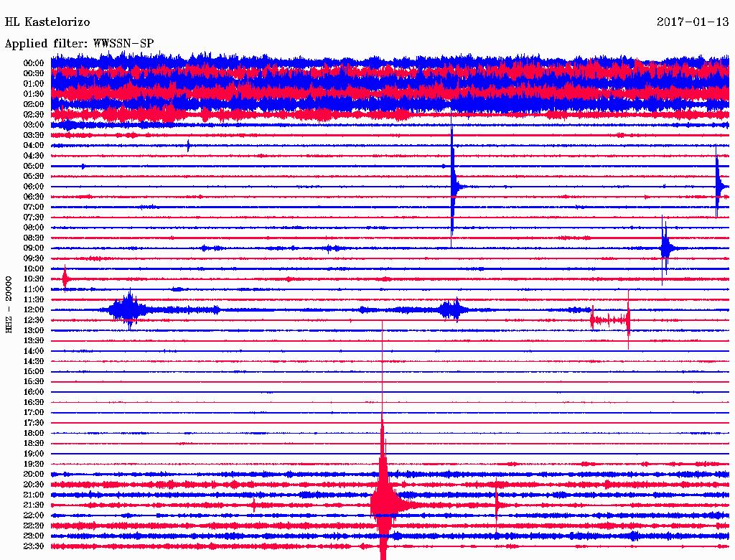Click the 'HL Kastelorizo' station title
The width and height of the screenshot is (735, 560).
(x=47, y=22)
